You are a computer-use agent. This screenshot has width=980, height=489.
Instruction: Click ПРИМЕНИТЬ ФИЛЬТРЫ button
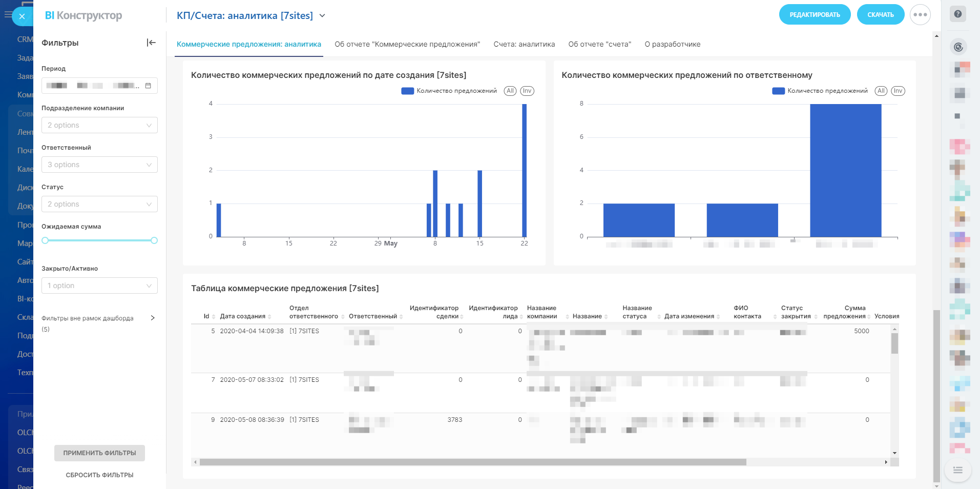point(99,453)
